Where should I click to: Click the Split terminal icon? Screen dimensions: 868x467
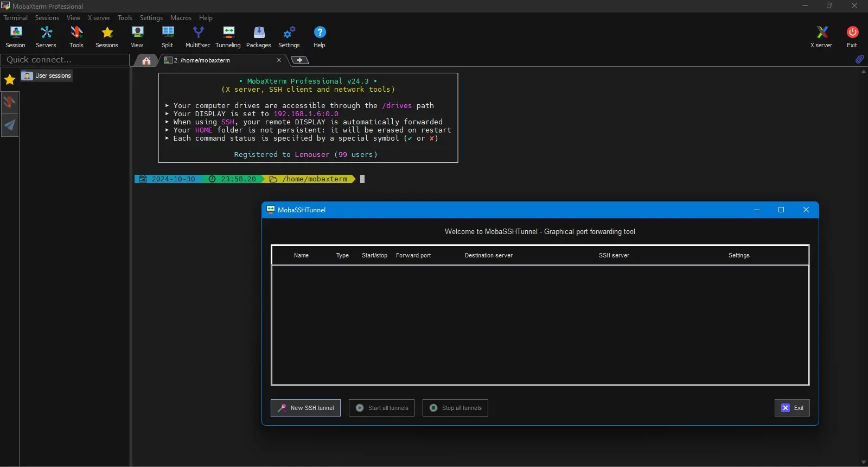pyautogui.click(x=168, y=37)
